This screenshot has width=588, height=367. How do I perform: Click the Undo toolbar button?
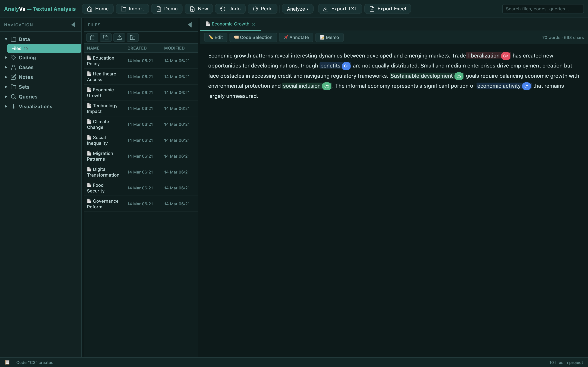(230, 9)
